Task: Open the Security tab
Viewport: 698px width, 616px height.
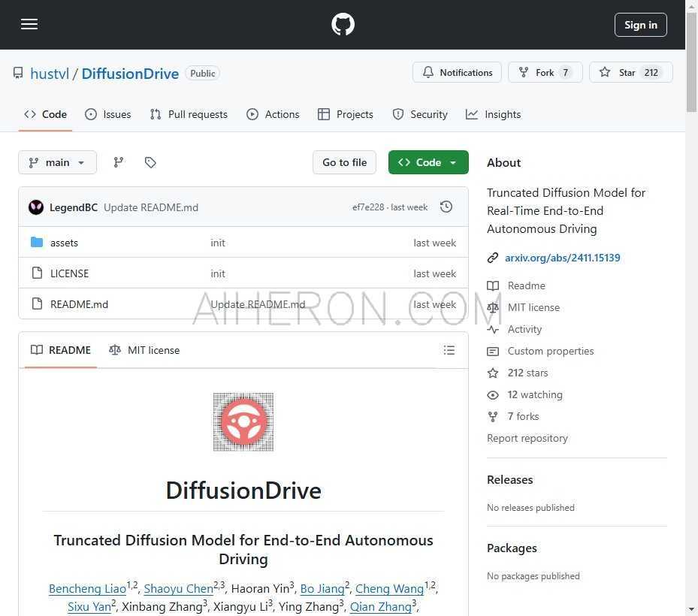Action: [x=420, y=114]
